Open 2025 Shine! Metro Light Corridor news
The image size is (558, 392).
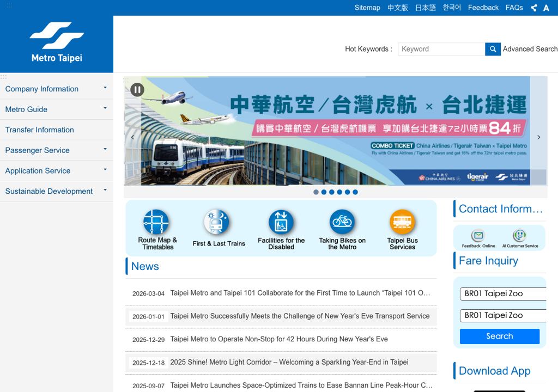click(289, 363)
